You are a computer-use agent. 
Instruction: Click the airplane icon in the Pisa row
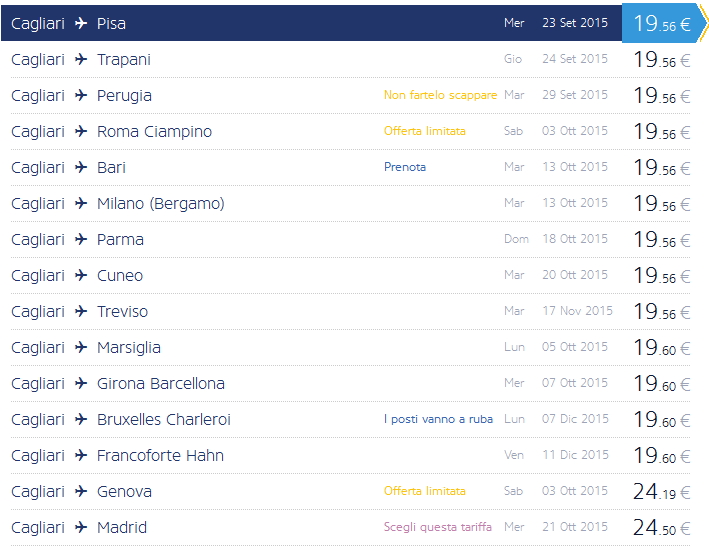point(81,23)
